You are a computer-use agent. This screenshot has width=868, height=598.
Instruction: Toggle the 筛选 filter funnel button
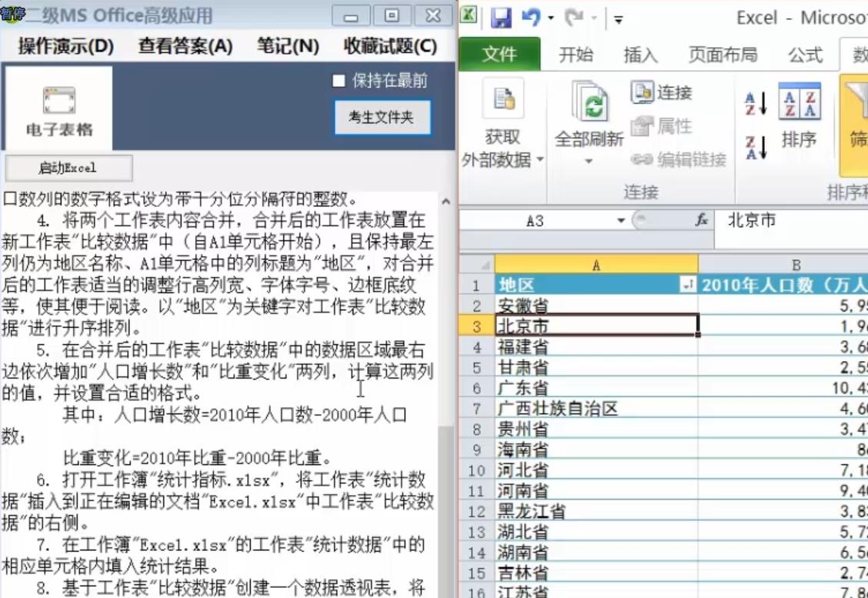pyautogui.click(x=856, y=124)
